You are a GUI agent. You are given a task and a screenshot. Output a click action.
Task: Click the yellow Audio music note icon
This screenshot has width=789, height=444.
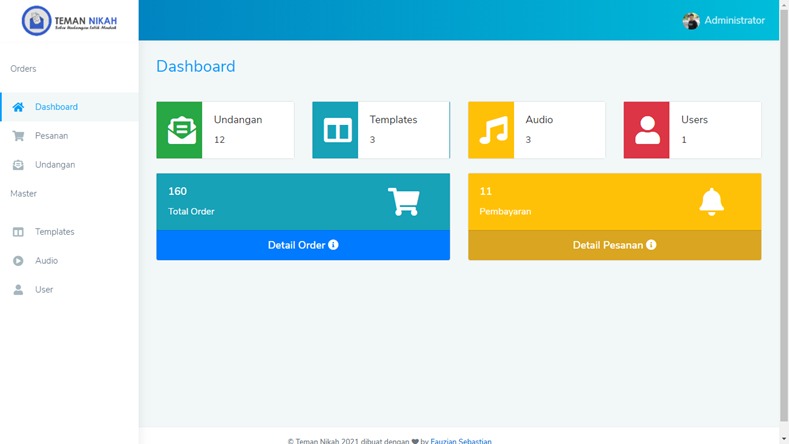pos(491,130)
